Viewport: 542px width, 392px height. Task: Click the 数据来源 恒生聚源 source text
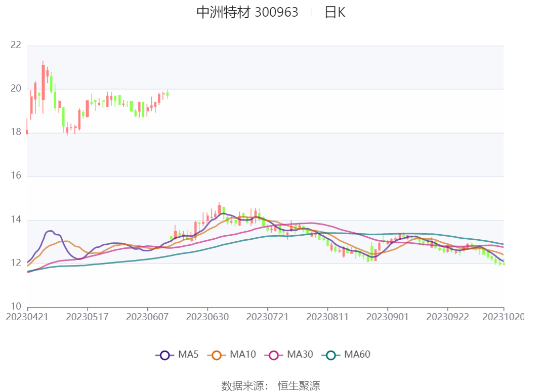(271, 386)
